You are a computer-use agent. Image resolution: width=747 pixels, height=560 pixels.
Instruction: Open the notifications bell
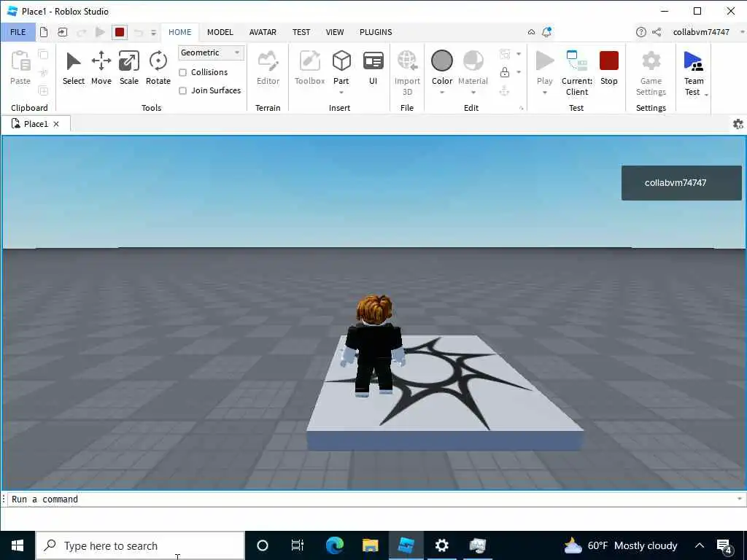coord(546,32)
